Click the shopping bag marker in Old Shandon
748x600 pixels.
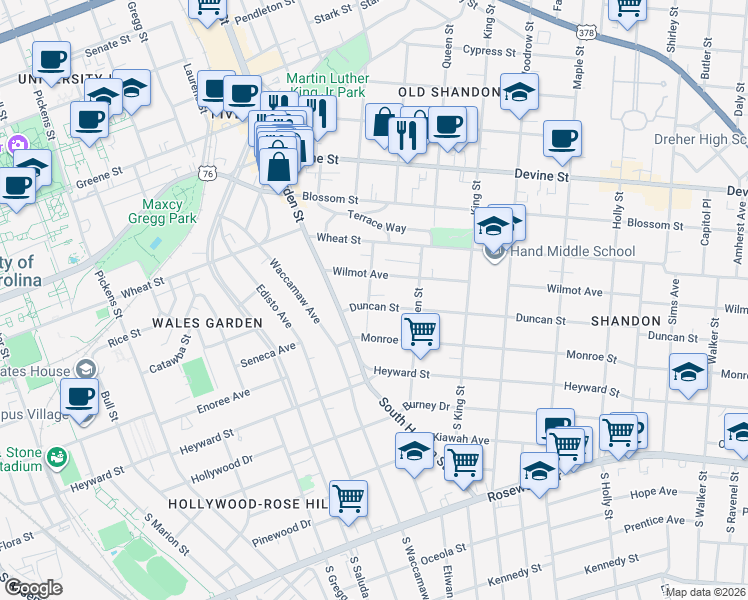[381, 123]
